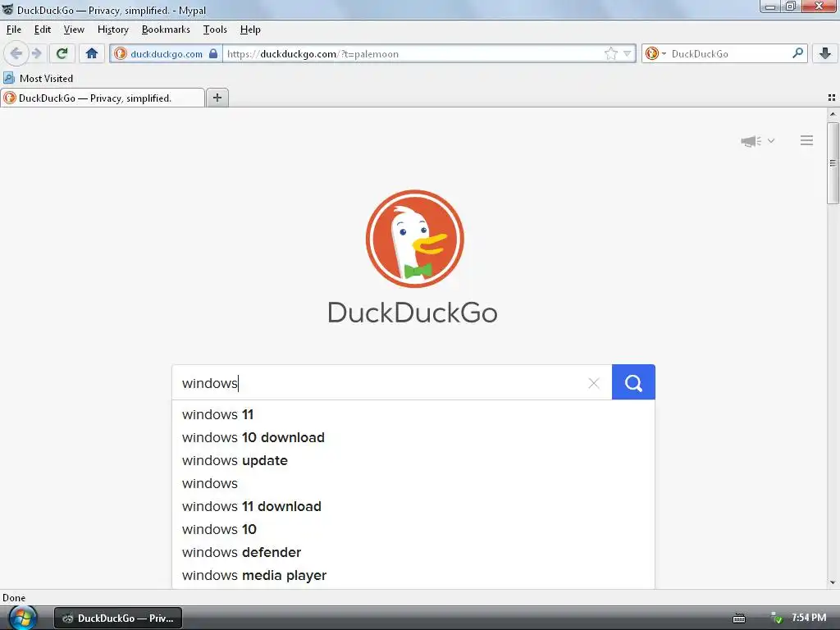Click the Mypal title bar app icon
Viewport: 840px width, 630px height.
[x=7, y=9]
